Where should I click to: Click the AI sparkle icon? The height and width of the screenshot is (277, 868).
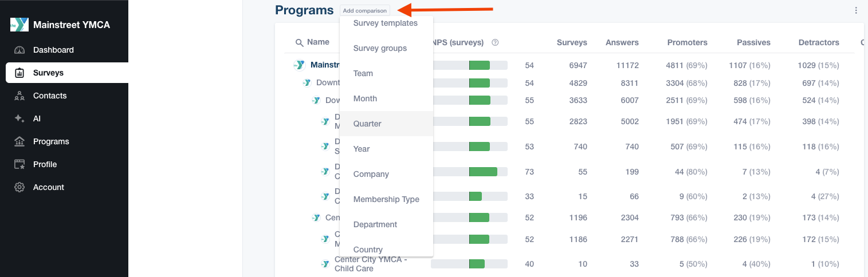[x=19, y=118]
